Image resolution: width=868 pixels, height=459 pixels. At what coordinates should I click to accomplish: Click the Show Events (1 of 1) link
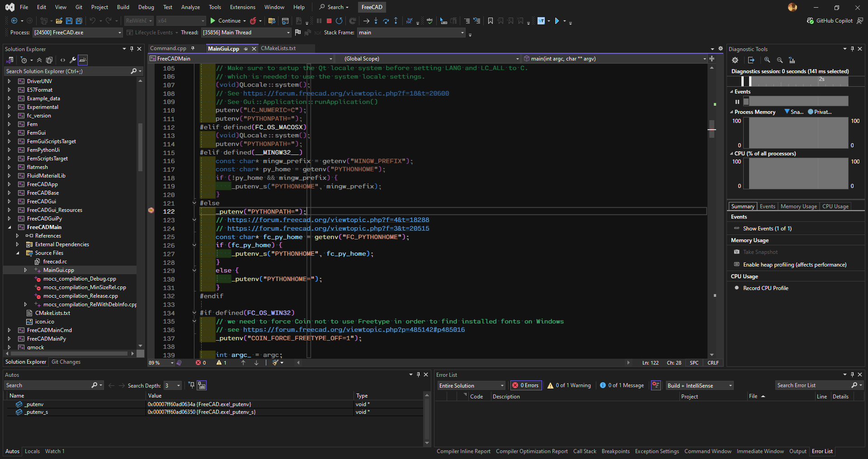767,229
